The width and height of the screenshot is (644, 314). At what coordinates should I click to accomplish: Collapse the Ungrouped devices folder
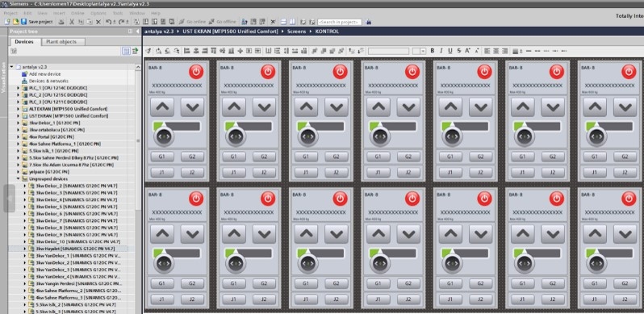click(x=18, y=178)
